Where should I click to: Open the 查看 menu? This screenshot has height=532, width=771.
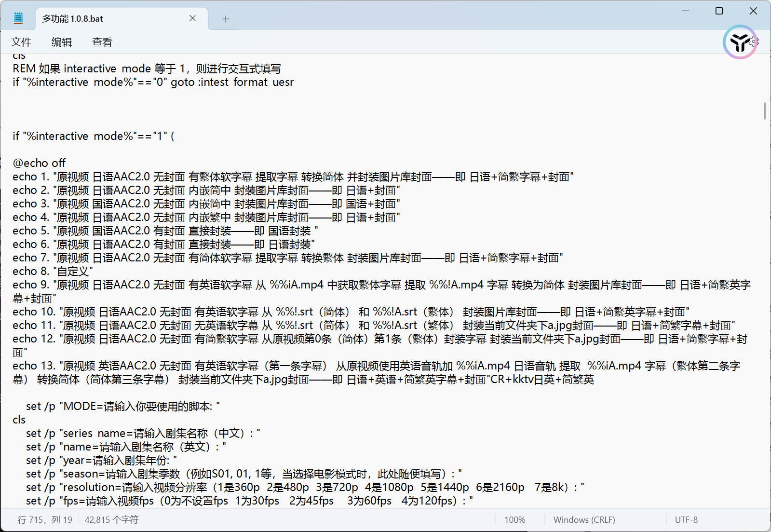(102, 42)
